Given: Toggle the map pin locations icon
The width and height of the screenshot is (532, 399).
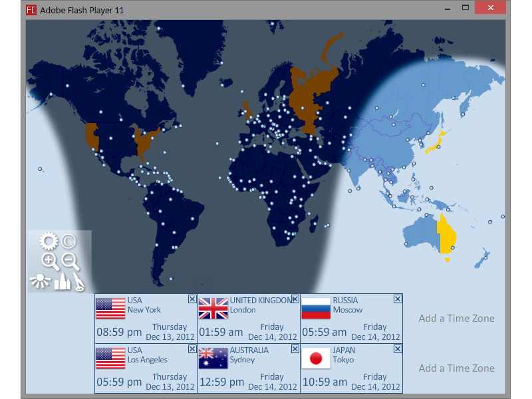Looking at the screenshot, I should [x=78, y=282].
